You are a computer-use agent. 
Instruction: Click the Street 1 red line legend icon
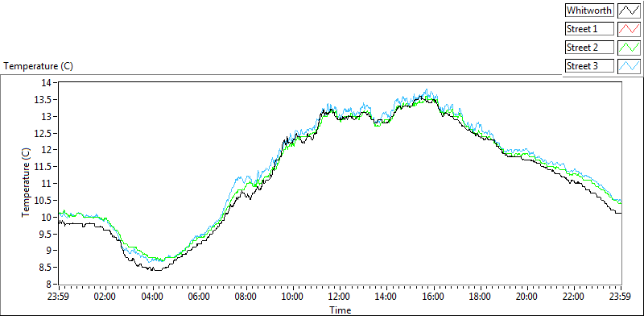click(x=629, y=29)
